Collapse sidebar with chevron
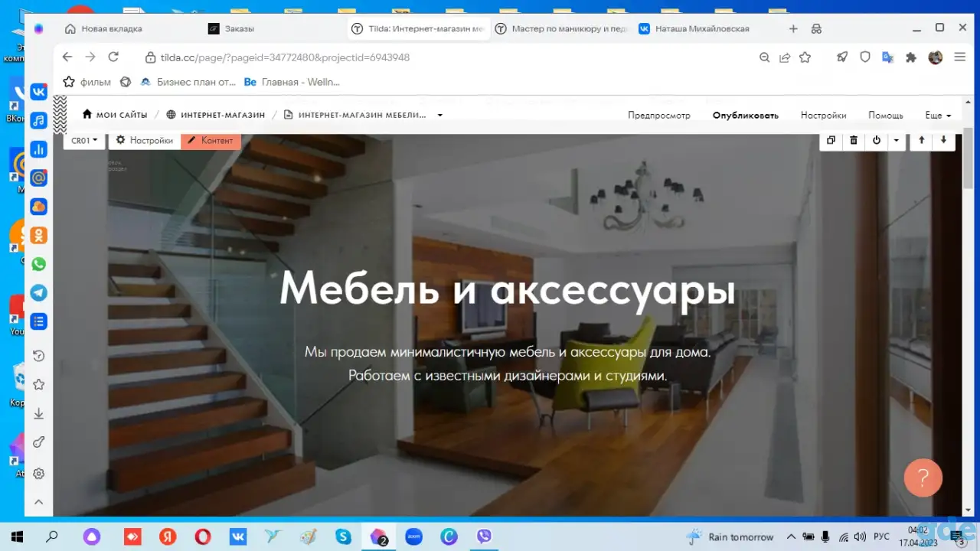 pos(38,502)
